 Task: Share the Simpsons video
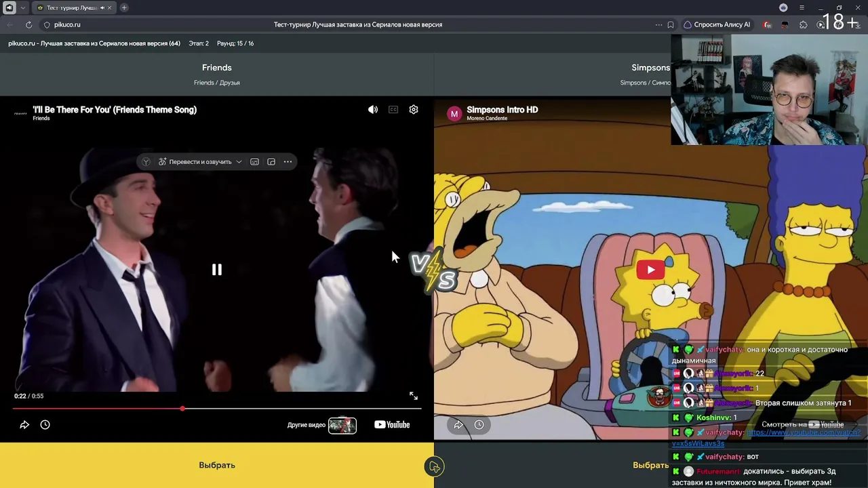[x=458, y=425]
